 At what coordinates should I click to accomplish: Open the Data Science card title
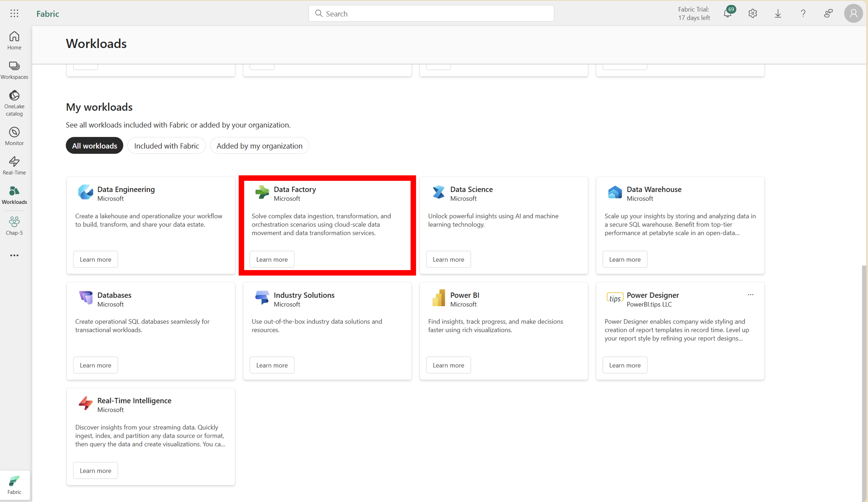(471, 189)
